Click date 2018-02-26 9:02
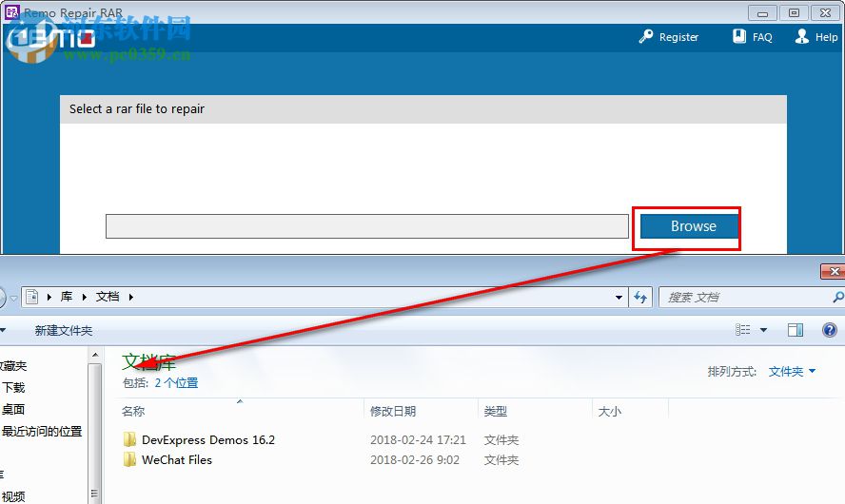The image size is (845, 504). point(415,460)
